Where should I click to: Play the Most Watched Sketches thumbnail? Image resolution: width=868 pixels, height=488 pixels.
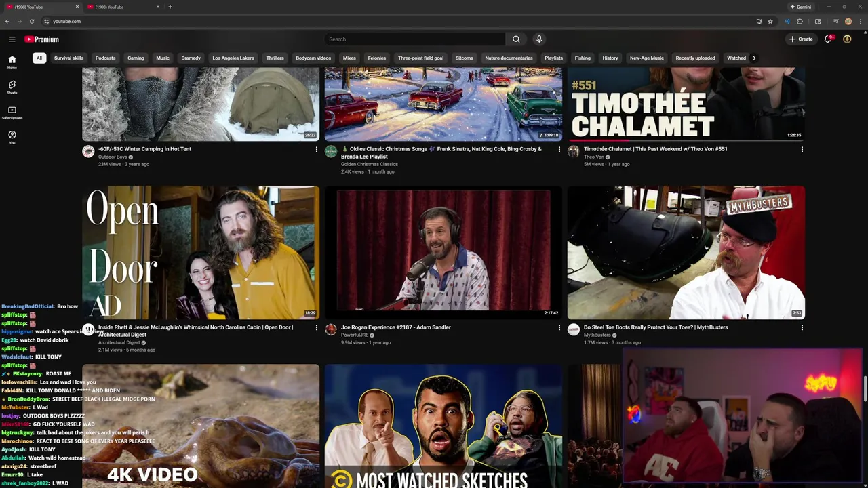(443, 426)
